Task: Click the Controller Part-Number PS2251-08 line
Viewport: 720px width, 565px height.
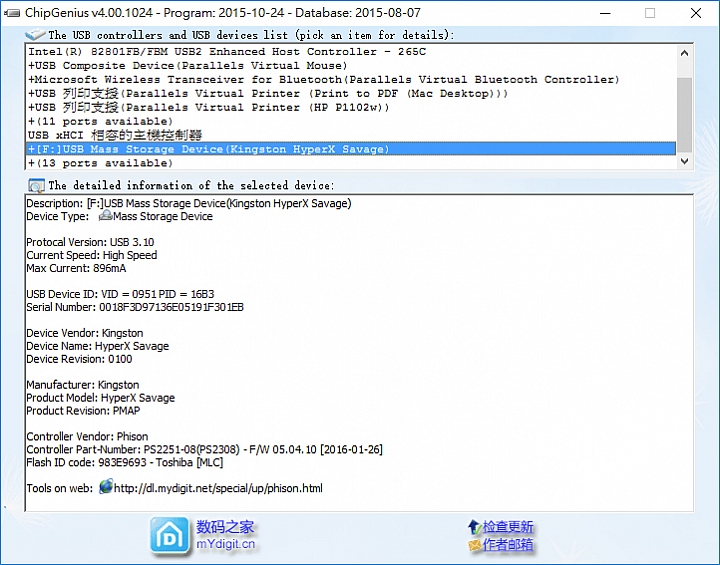Action: [204, 449]
